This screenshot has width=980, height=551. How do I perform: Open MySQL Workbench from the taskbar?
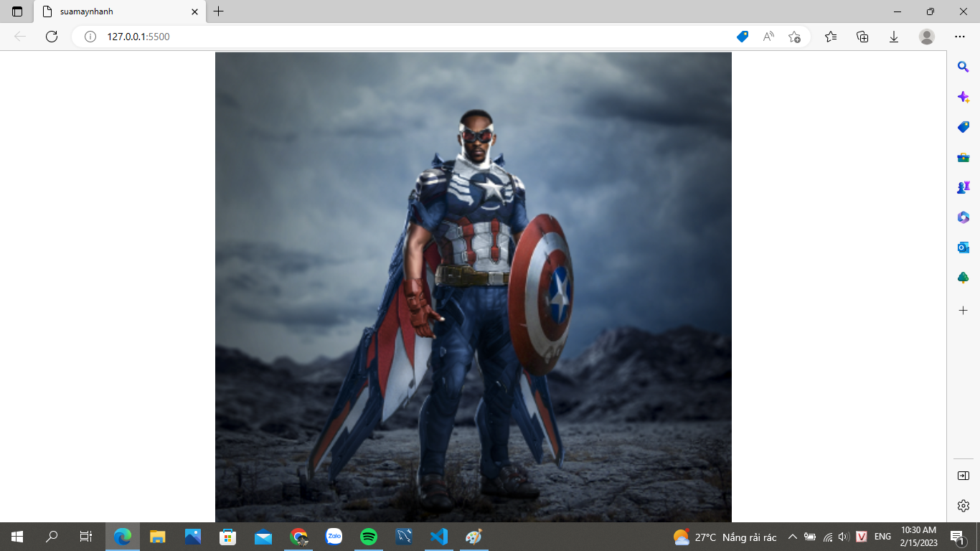[404, 537]
